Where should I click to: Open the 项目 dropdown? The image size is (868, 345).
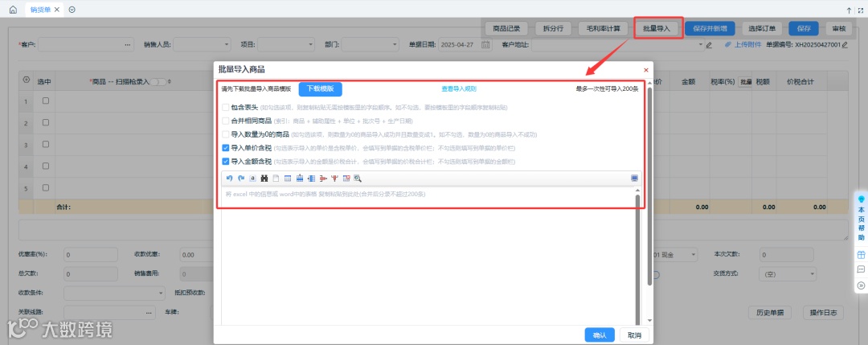[x=286, y=45]
